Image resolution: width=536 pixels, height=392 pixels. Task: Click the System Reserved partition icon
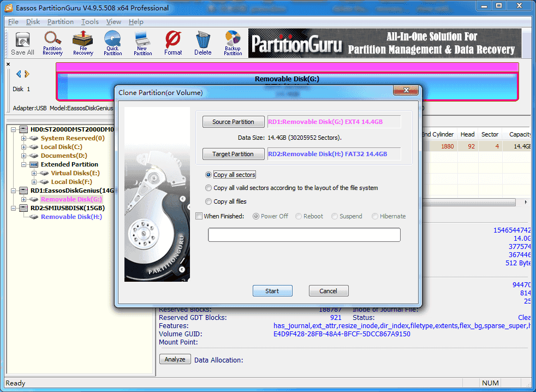coord(33,138)
